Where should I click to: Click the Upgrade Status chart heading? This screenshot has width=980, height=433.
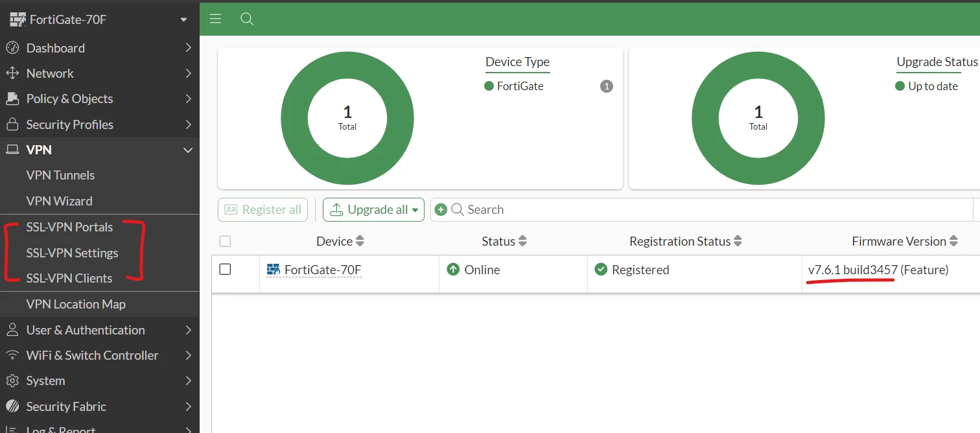point(937,62)
